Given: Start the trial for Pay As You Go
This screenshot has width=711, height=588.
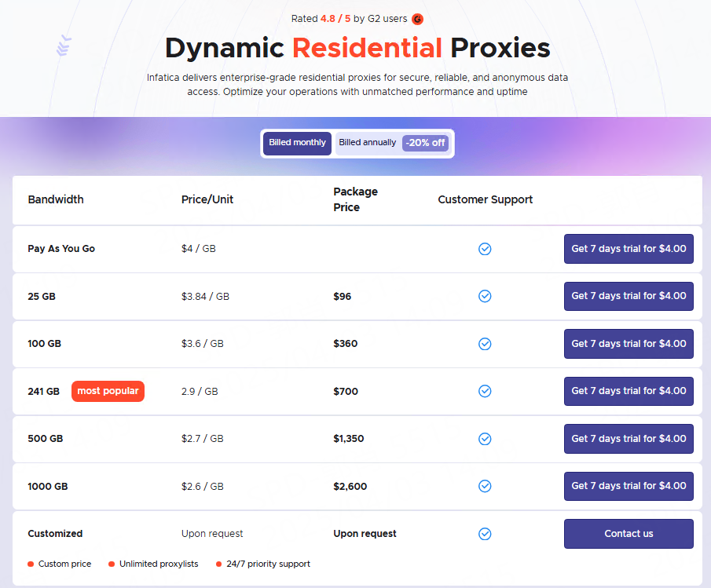Looking at the screenshot, I should (629, 249).
